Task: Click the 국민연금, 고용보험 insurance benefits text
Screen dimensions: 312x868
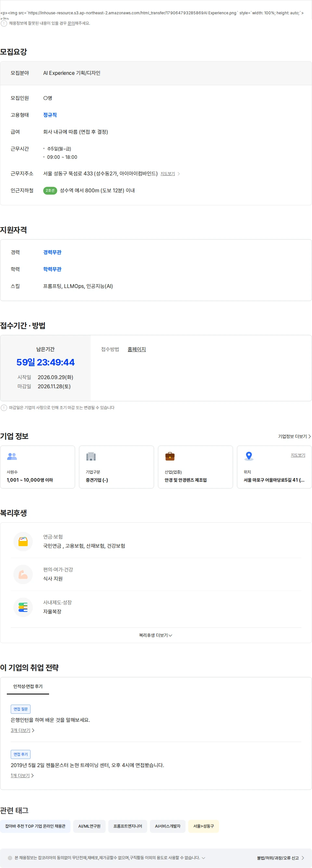Action: (84, 546)
